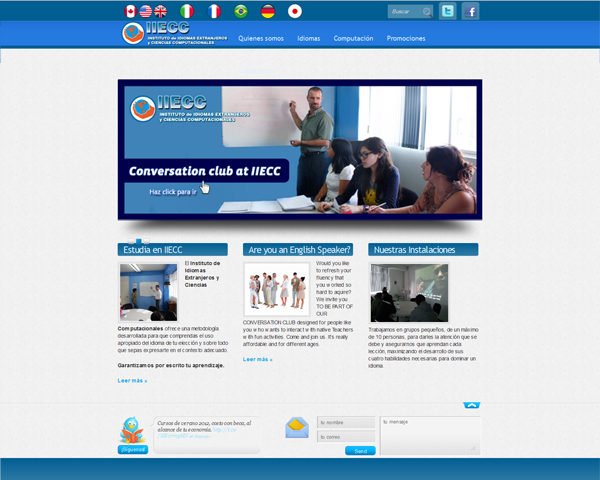The width and height of the screenshot is (600, 480).
Task: Open the Idiomas menu item
Action: coord(309,38)
